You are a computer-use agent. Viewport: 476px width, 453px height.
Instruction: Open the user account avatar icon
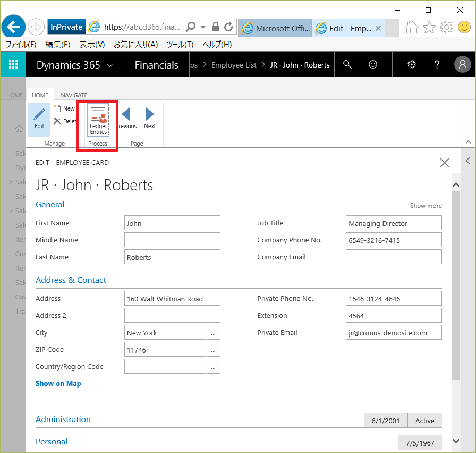(x=462, y=64)
